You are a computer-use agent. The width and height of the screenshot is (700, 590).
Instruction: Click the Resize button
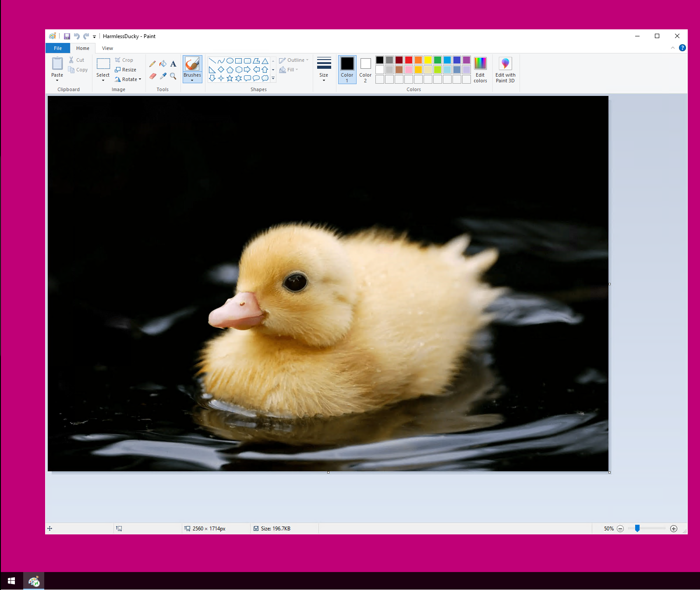[126, 70]
